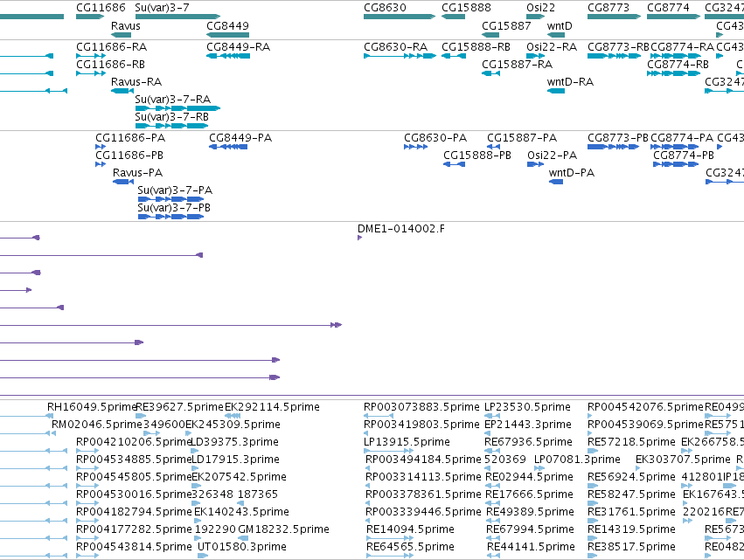
Task: Select the RE38517.5prime EST feature
Action: 593,556
